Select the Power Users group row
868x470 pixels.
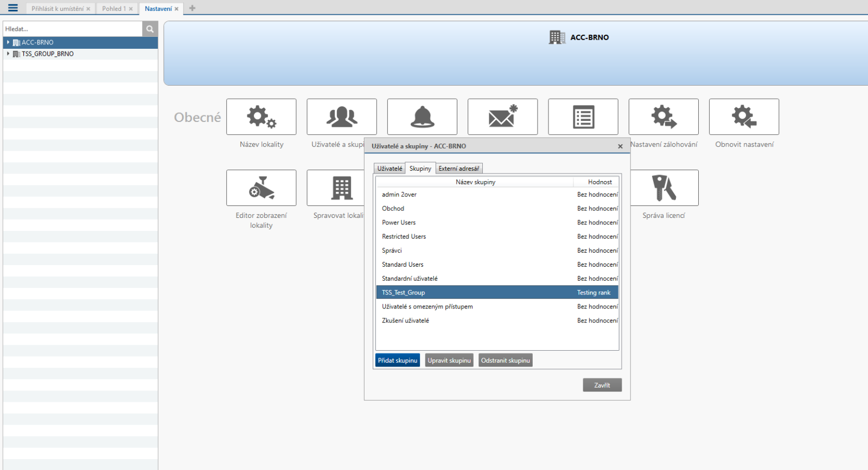click(399, 223)
